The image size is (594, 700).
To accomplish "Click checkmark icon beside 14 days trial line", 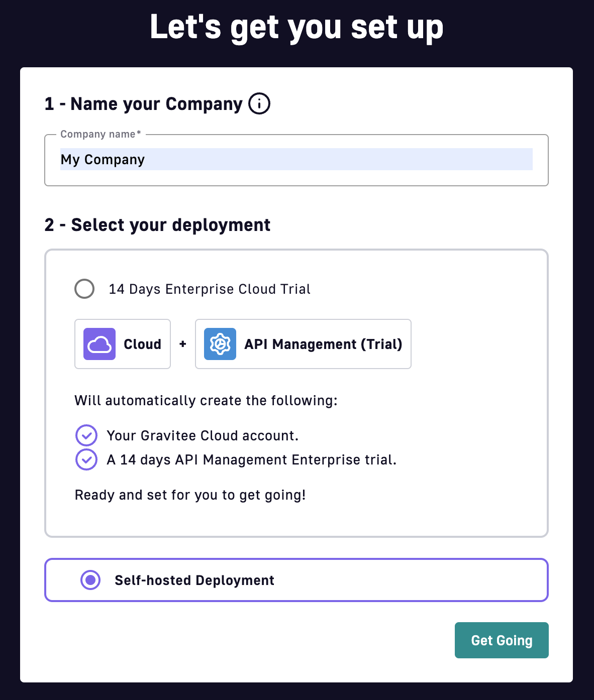I will point(86,459).
